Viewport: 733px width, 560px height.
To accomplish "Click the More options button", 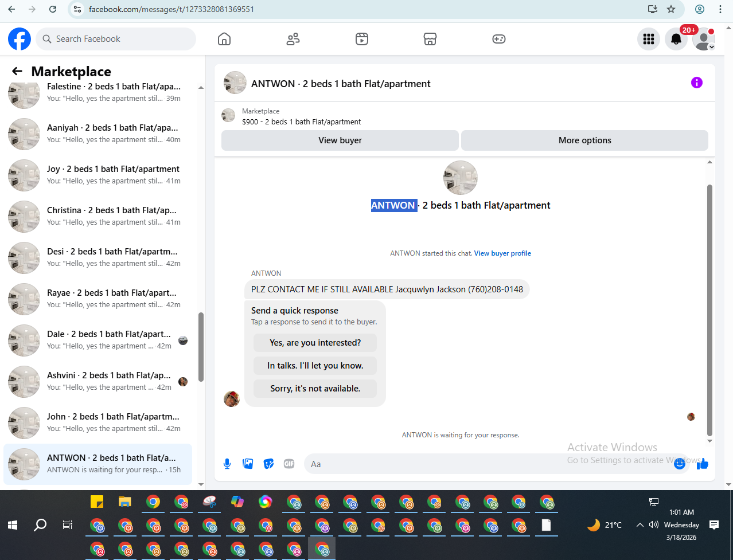I will point(584,140).
